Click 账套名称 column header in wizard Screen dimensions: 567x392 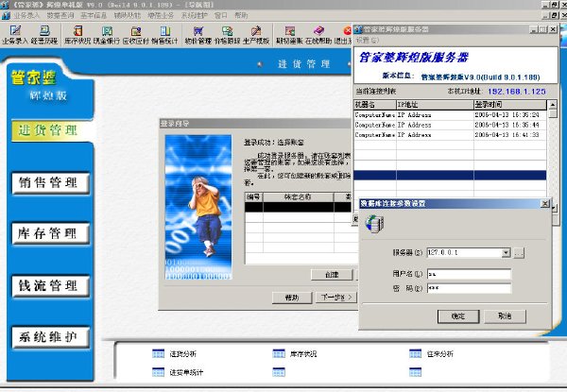298,197
